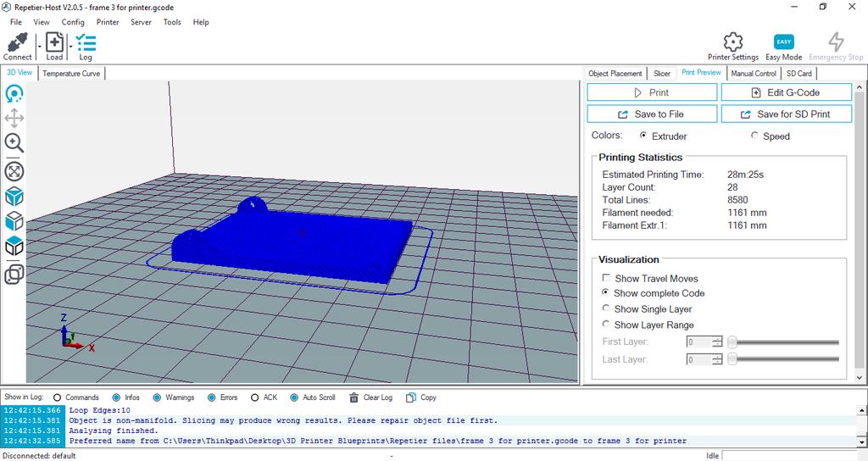This screenshot has width=868, height=461.
Task: Expand the Load dropdown arrow
Action: [70, 47]
